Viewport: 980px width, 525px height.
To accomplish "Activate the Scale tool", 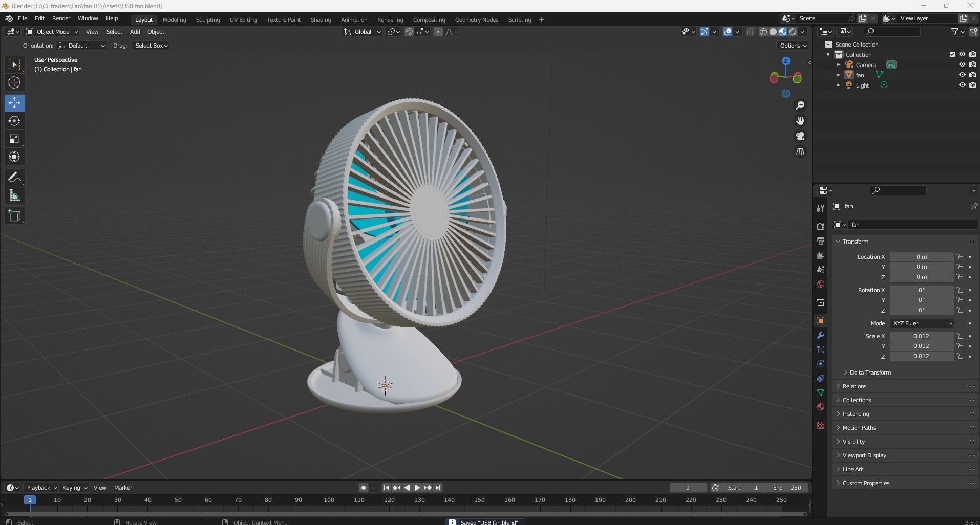I will pyautogui.click(x=14, y=139).
